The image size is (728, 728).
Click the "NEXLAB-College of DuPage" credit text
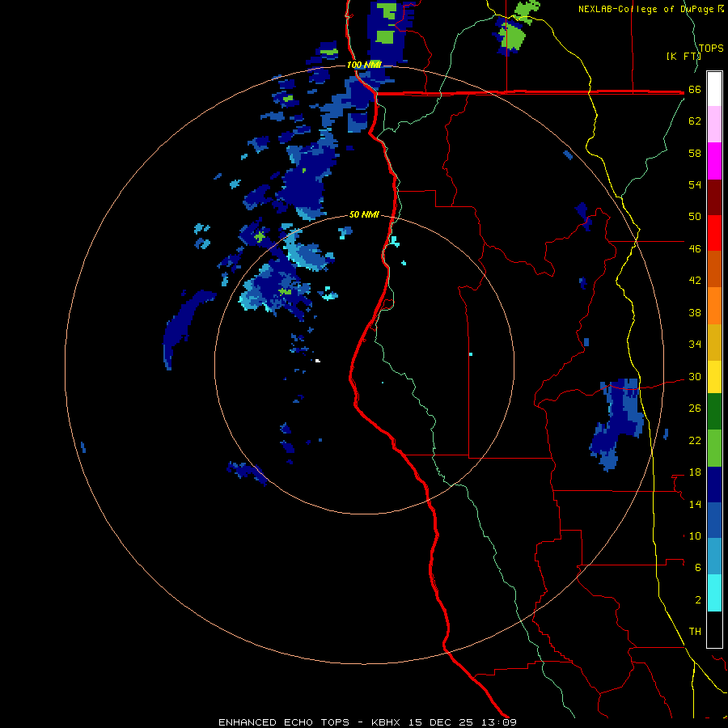point(647,9)
